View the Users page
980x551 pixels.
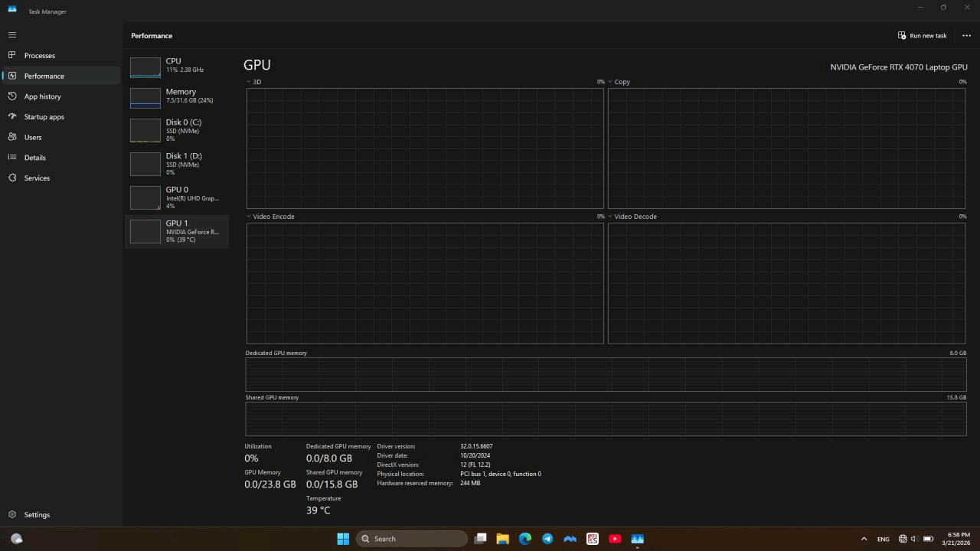tap(32, 137)
